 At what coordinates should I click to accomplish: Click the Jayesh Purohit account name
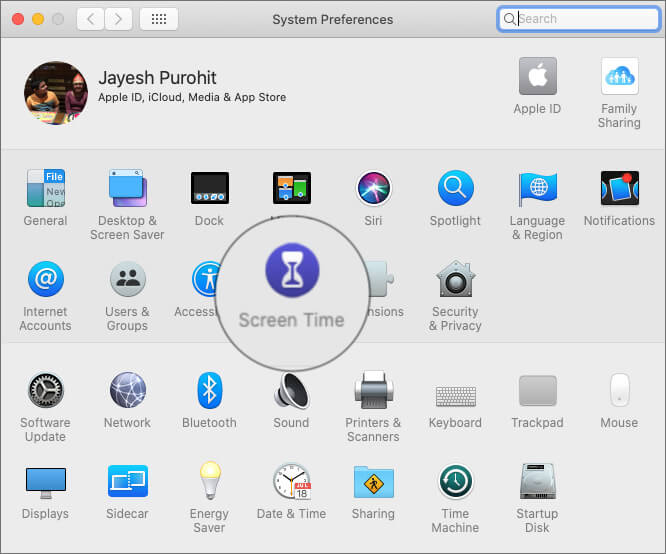(157, 78)
